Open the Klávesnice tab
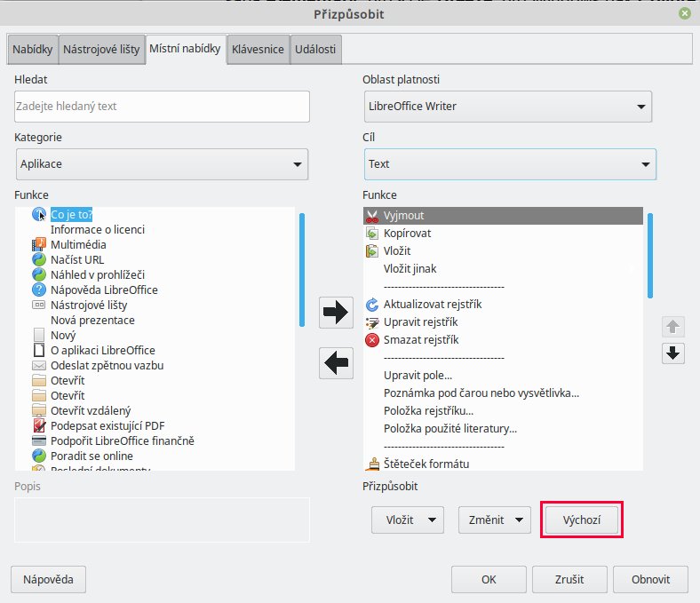The height and width of the screenshot is (603, 700). click(x=258, y=49)
